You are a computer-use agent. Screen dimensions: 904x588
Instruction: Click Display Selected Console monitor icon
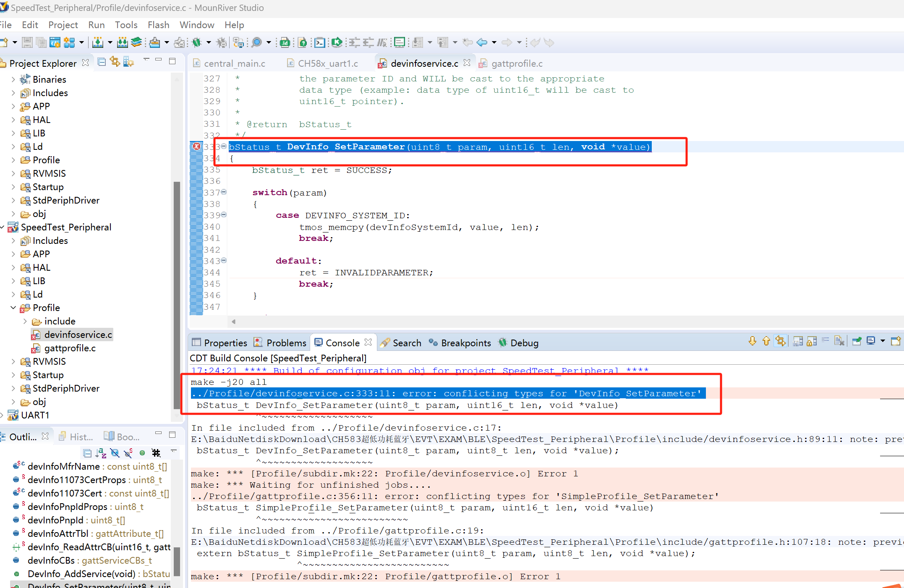871,341
